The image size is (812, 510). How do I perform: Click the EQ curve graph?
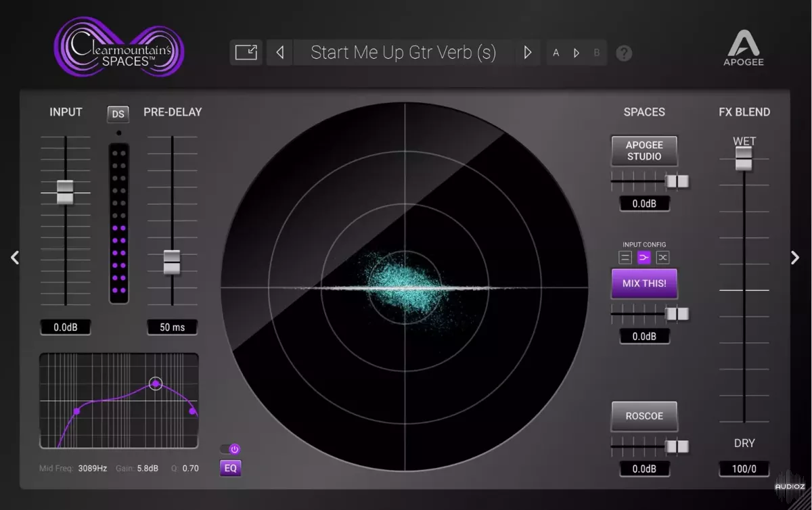[119, 400]
